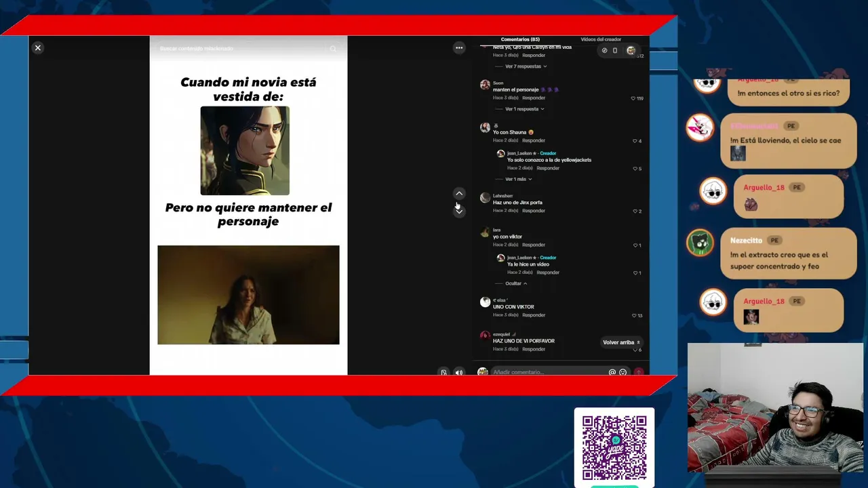Click the @ mention icon in comment box

point(612,372)
